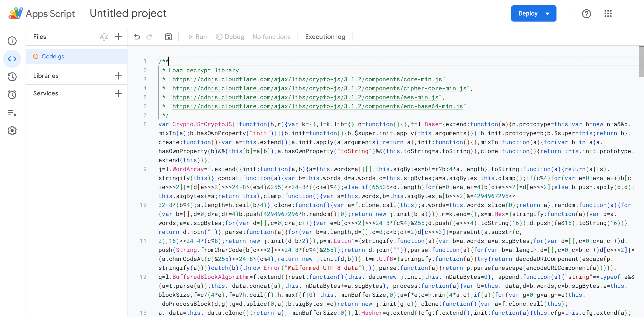Viewport: 644px width, 317px height.
Task: Open Project Settings gear icon
Action: tap(12, 131)
